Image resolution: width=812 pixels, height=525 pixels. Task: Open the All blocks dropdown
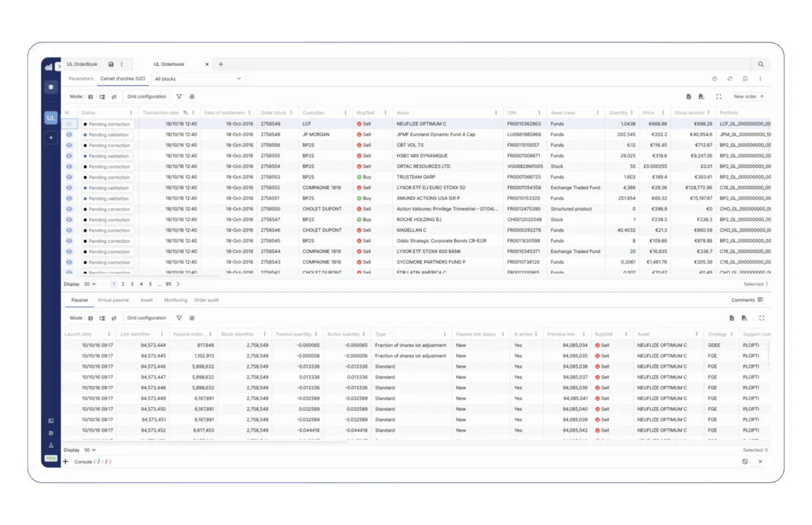pyautogui.click(x=198, y=79)
